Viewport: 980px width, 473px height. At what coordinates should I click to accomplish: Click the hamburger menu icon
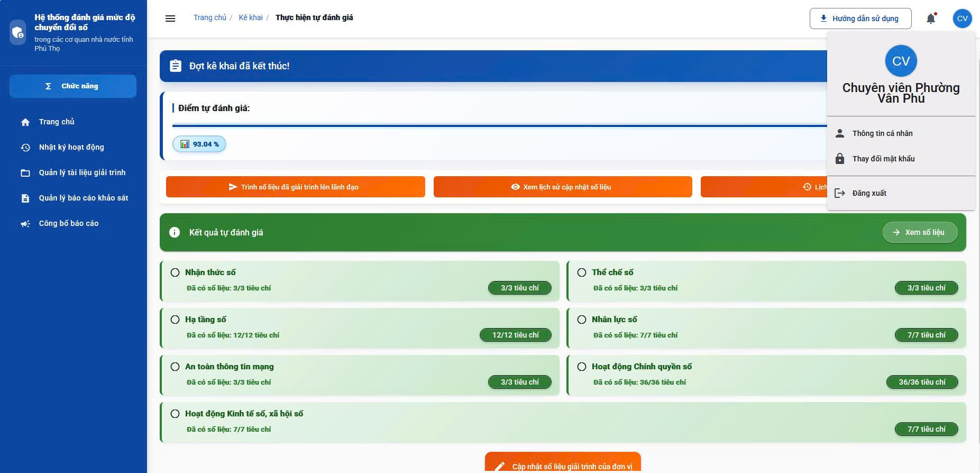[170, 19]
